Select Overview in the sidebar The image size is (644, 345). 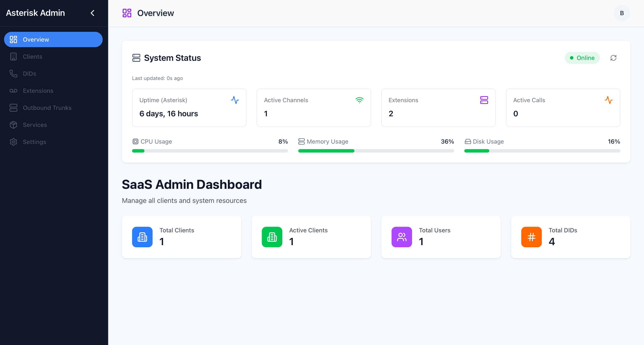click(53, 39)
